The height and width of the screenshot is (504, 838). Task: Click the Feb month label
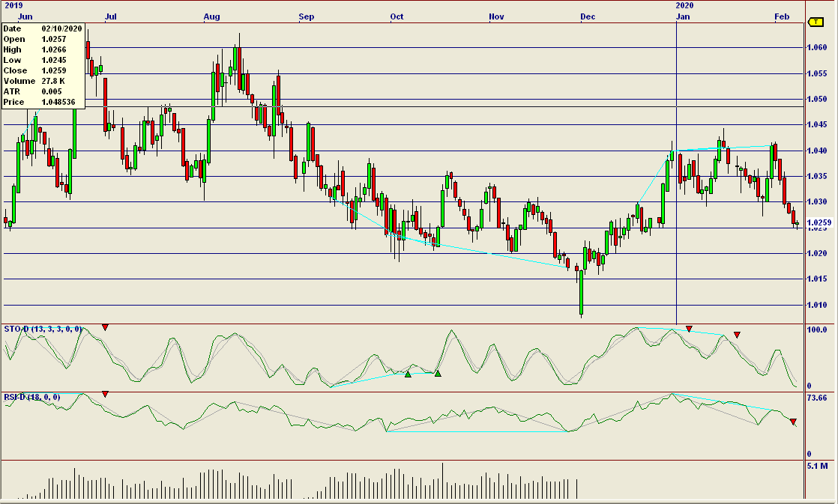point(782,16)
